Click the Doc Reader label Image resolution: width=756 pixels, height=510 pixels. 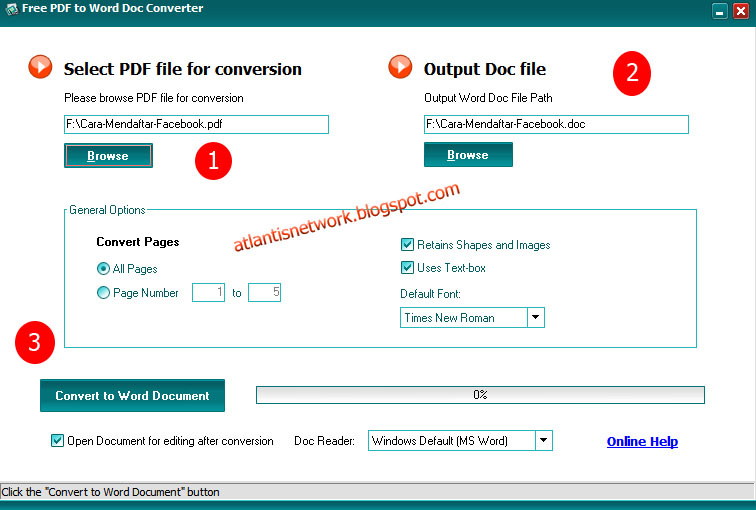(324, 441)
